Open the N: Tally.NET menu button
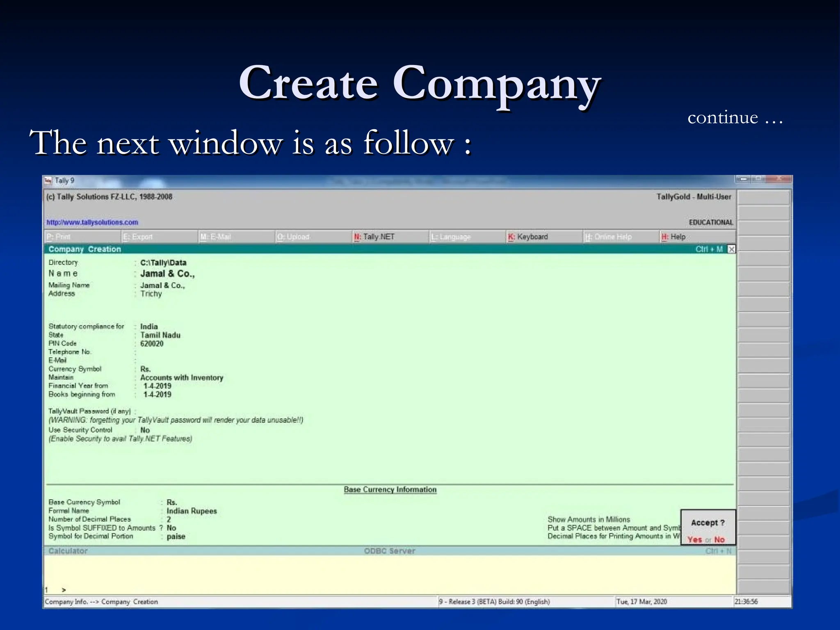This screenshot has width=840, height=630. 391,237
